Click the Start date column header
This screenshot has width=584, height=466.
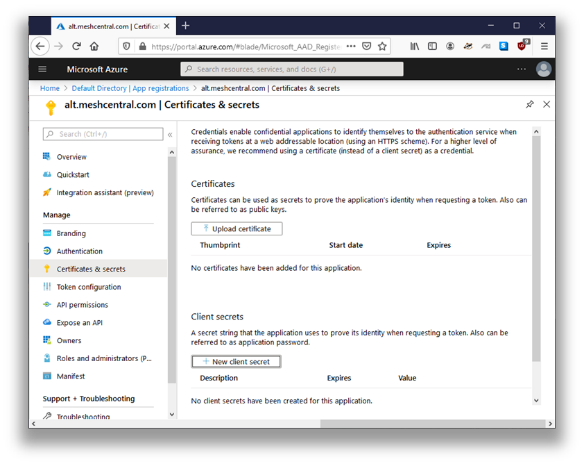346,245
